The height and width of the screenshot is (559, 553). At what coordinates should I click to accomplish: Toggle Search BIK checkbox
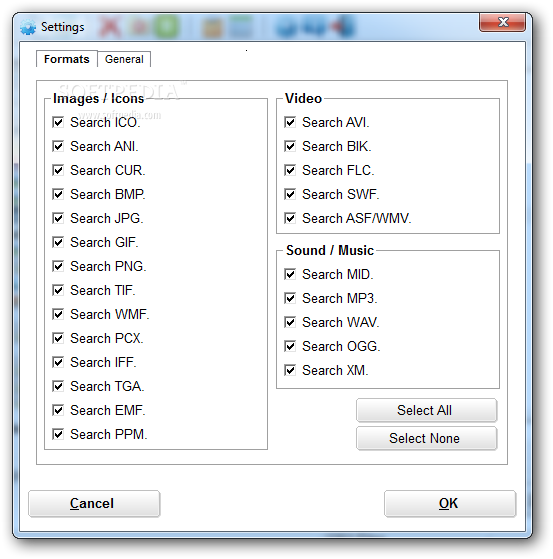[x=290, y=147]
